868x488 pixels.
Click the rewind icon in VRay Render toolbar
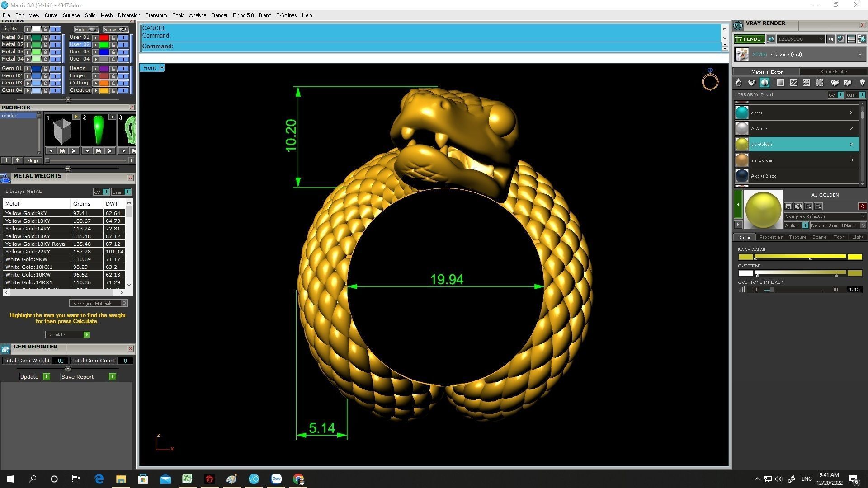(830, 39)
